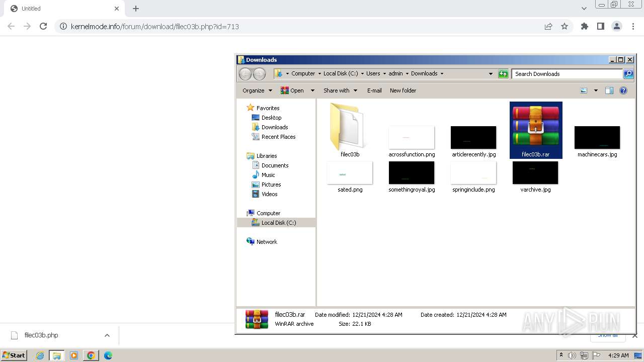Open Chrome extensions puzzle icon

coord(584,26)
